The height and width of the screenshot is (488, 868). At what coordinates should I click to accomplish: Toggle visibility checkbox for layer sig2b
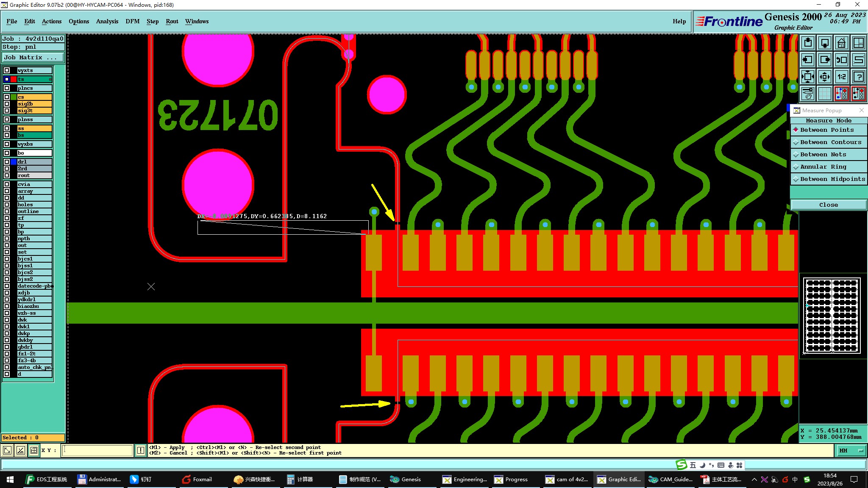tap(7, 104)
